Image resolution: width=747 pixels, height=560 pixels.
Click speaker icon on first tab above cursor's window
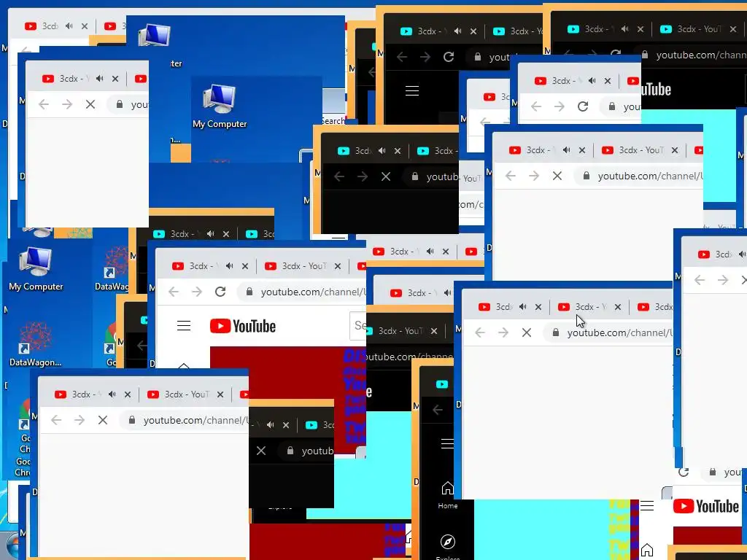(566, 150)
